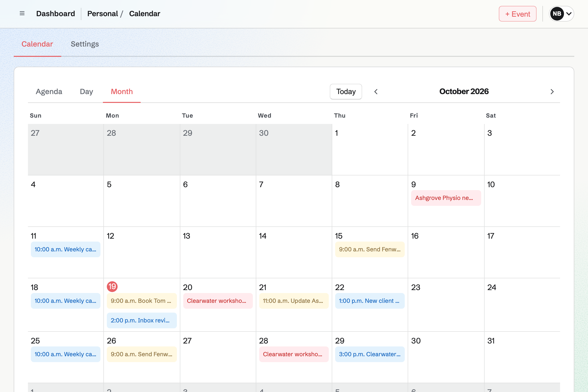Open the Dashboard link
This screenshot has width=588, height=392.
(56, 13)
